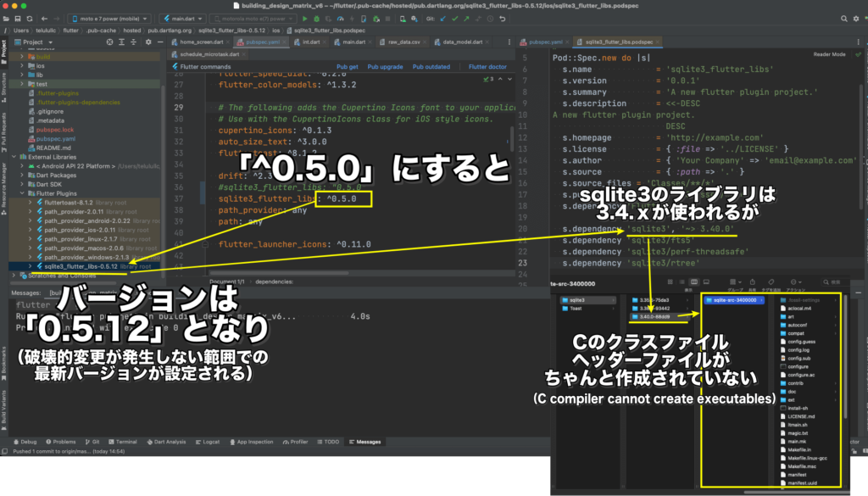Open the Logcat tool window
This screenshot has width=868, height=496.
(208, 442)
